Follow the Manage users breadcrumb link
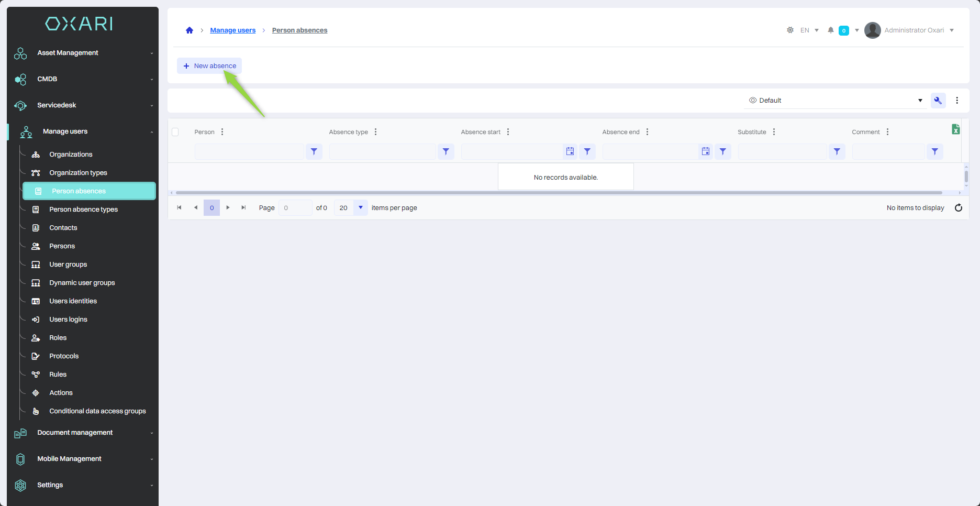This screenshot has width=980, height=506. [232, 30]
